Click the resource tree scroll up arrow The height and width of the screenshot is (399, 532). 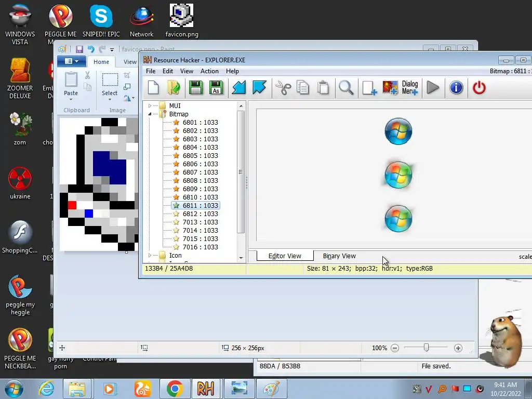coord(241,106)
